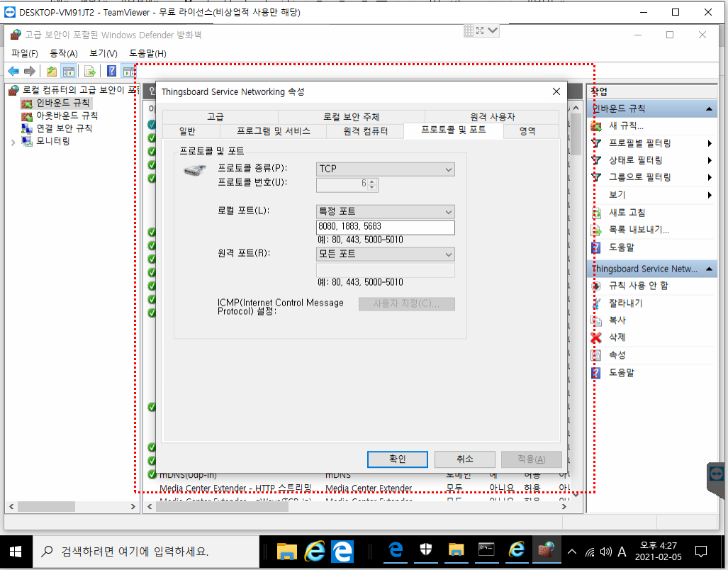Click the TeamViewer fullscreen toolbar icon

480,30
